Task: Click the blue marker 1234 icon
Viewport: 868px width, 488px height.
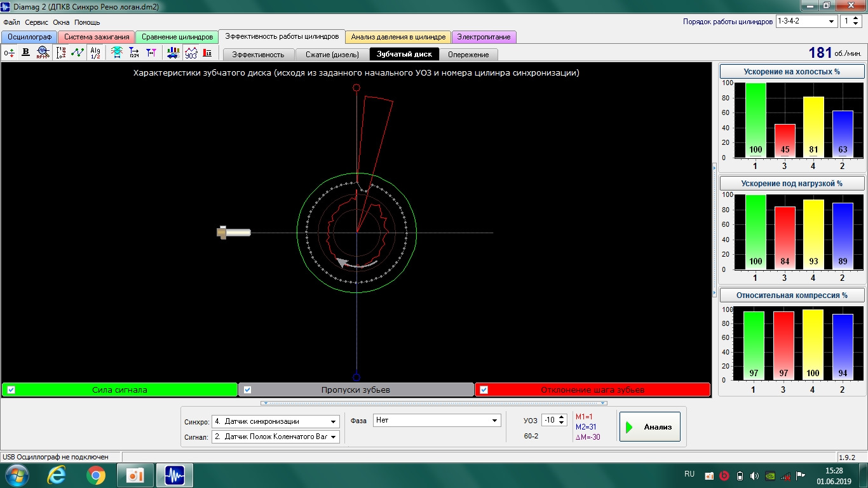Action: pos(134,53)
